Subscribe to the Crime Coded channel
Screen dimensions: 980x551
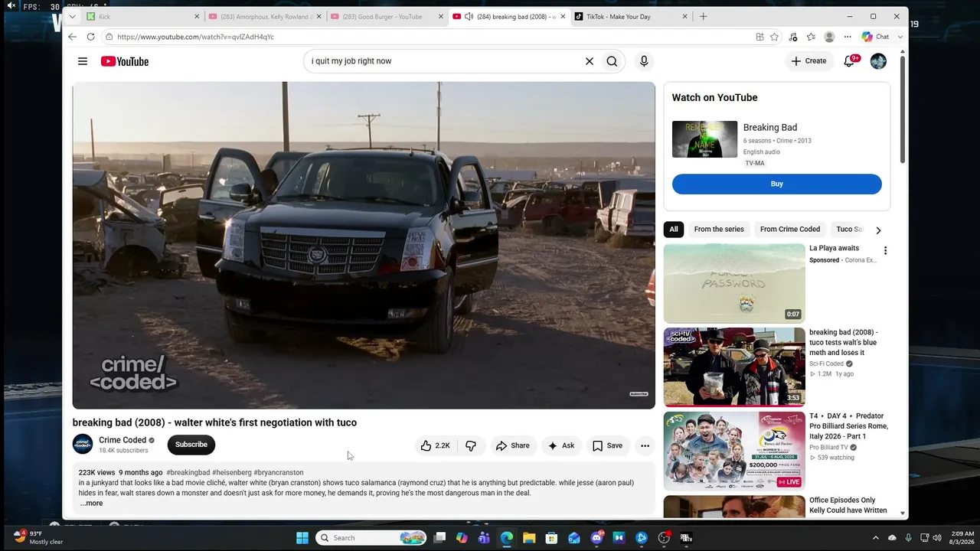[191, 445]
